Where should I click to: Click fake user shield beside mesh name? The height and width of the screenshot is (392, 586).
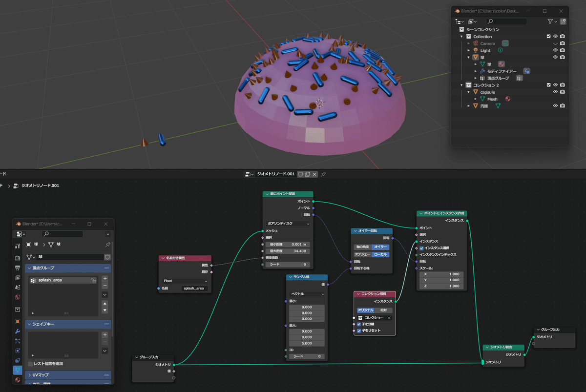107,257
